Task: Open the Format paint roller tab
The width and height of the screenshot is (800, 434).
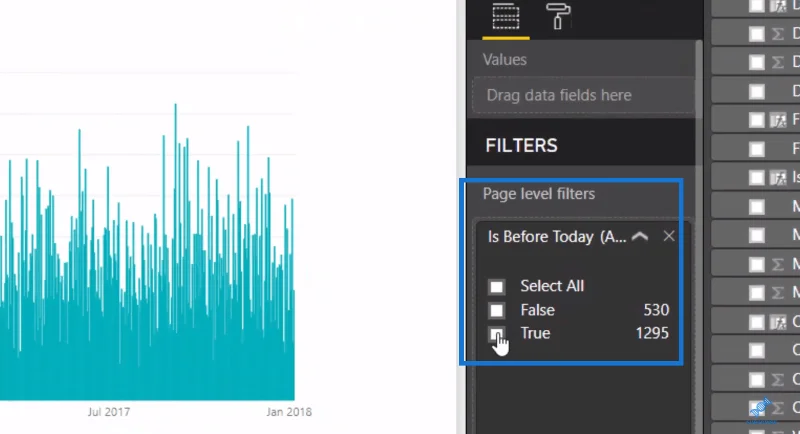Action: coord(558,16)
